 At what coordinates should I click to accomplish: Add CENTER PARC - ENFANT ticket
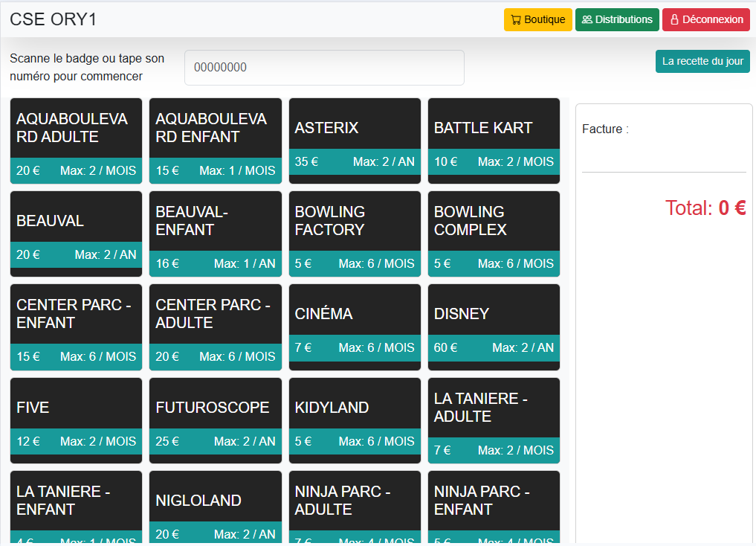[76, 327]
